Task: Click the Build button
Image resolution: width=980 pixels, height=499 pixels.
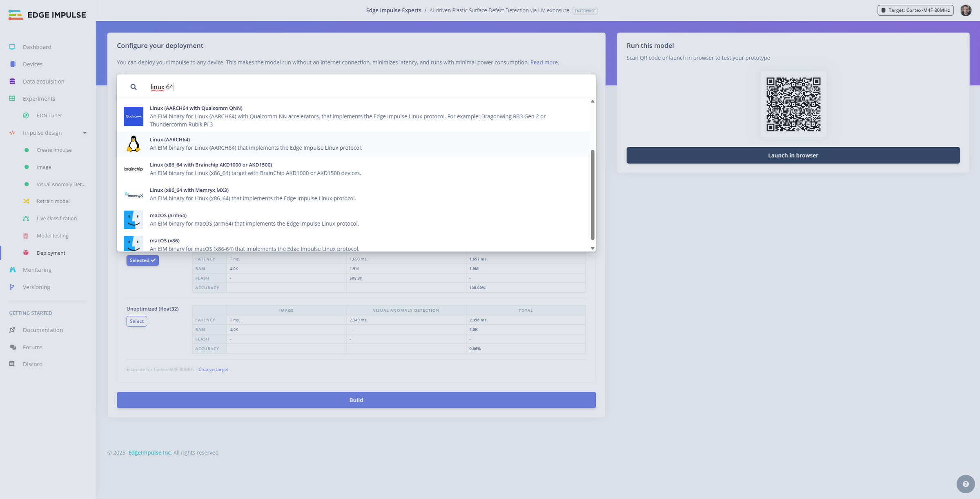Action: 356,400
